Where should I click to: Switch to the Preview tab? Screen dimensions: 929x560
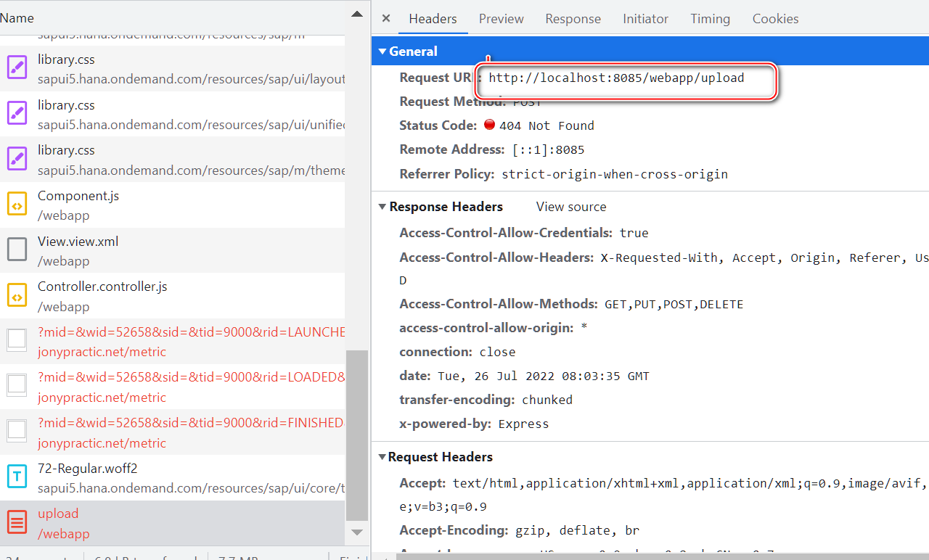coord(501,19)
